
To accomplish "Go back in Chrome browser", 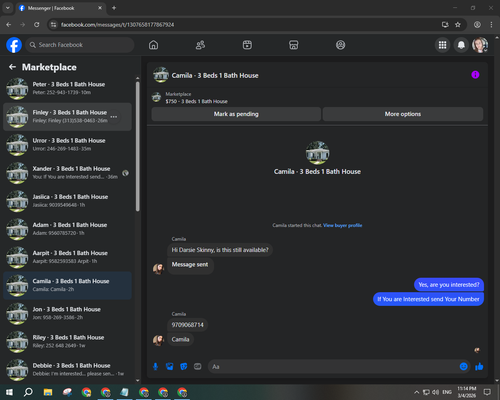I will pos(9,25).
